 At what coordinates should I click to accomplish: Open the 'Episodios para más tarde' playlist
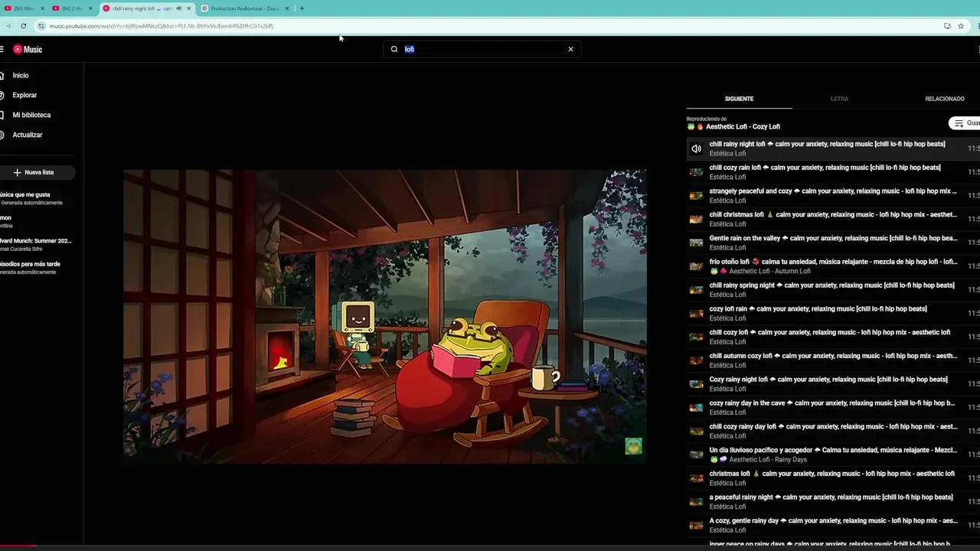click(x=31, y=268)
